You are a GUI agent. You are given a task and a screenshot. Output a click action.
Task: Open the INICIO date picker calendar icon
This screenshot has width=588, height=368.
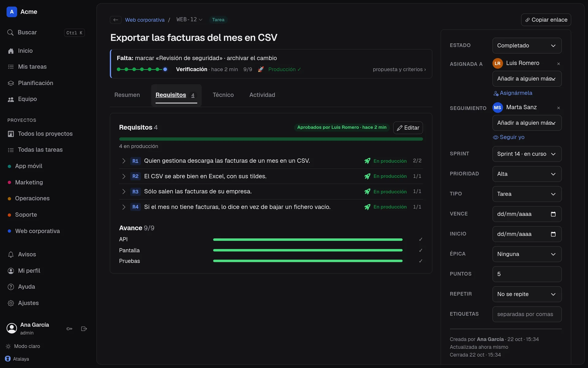click(553, 234)
